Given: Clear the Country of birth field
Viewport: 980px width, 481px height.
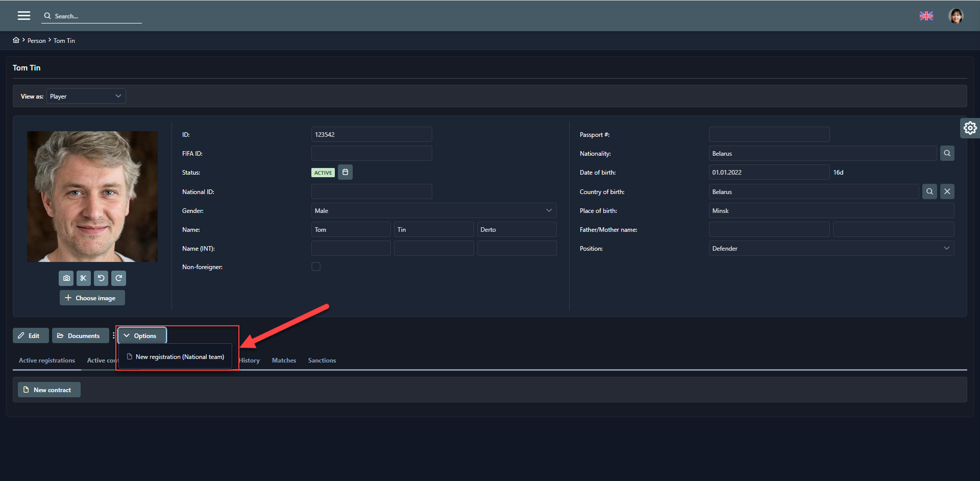Looking at the screenshot, I should [947, 191].
